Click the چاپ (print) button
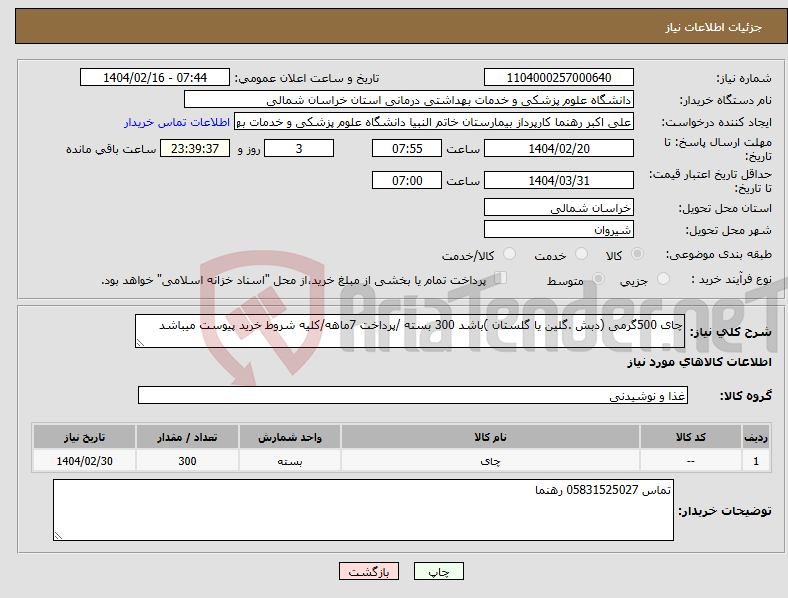 point(438,571)
